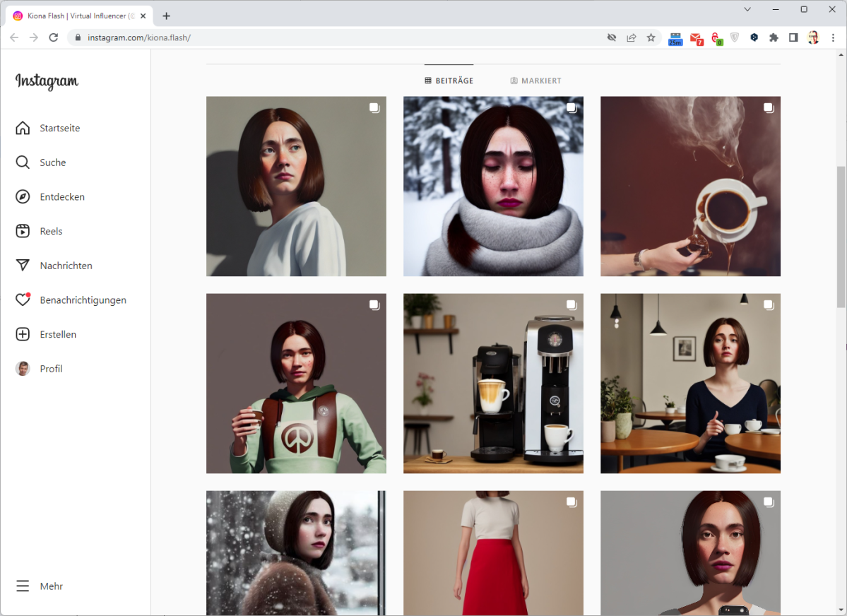Open the Chrome extensions puzzle icon
Screen dimensions: 847x616
pyautogui.click(x=774, y=37)
